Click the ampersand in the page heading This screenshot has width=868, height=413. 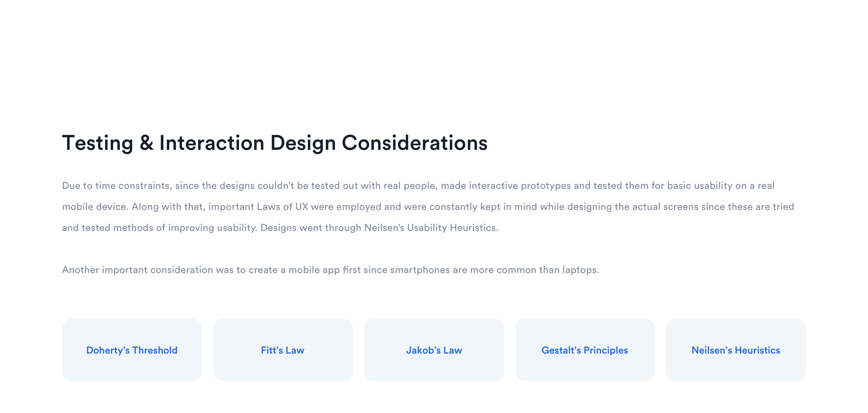pos(146,143)
